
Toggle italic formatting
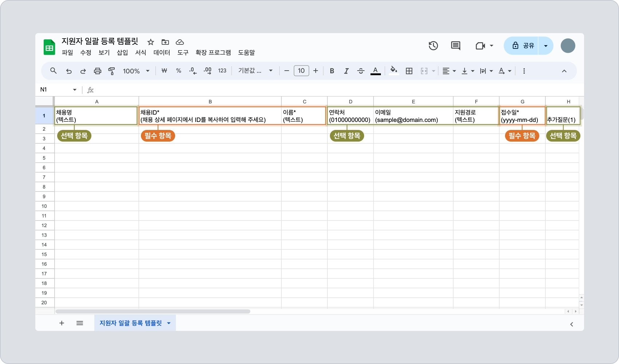click(346, 71)
